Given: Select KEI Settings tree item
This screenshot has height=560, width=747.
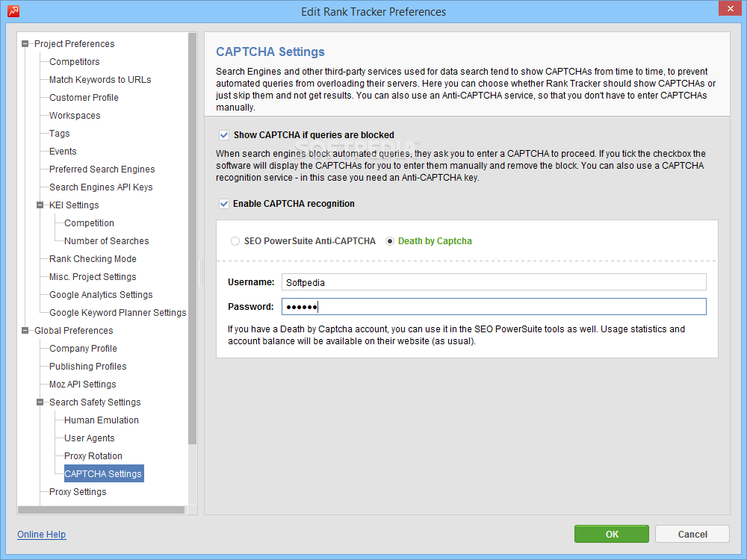Looking at the screenshot, I should tap(74, 205).
